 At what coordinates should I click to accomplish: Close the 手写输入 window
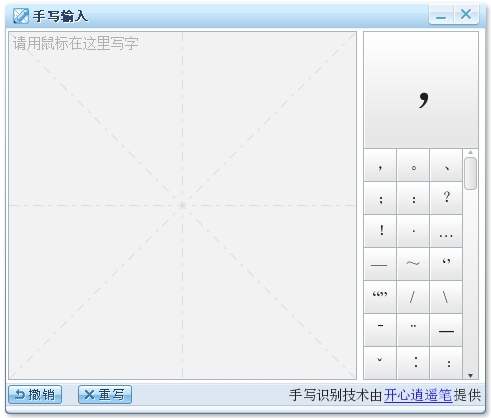tap(466, 14)
